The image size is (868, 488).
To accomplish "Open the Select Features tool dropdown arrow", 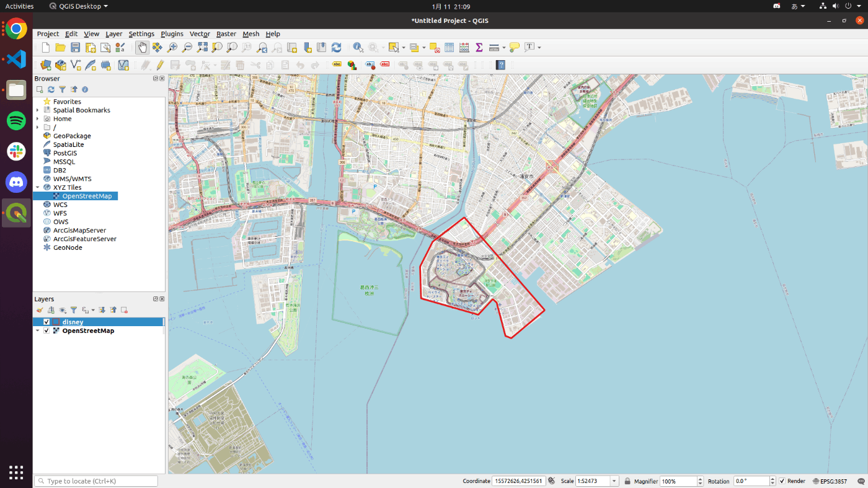I will tap(404, 48).
